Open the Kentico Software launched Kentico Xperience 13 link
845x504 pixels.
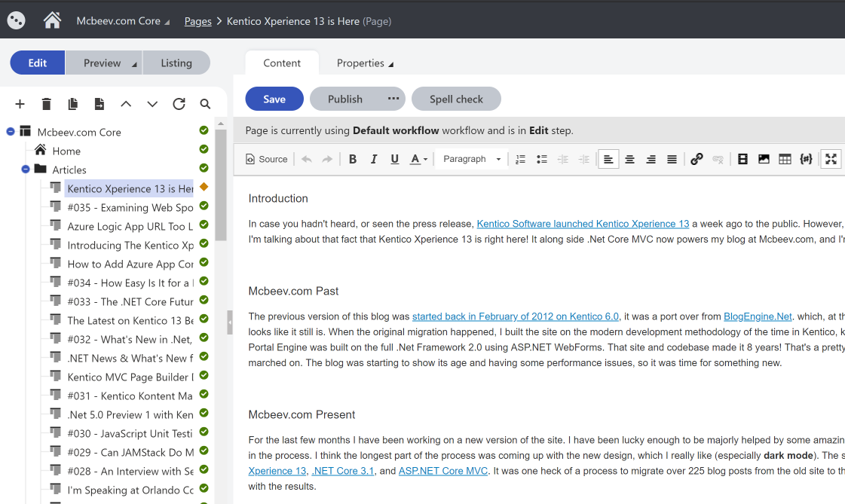(x=583, y=224)
